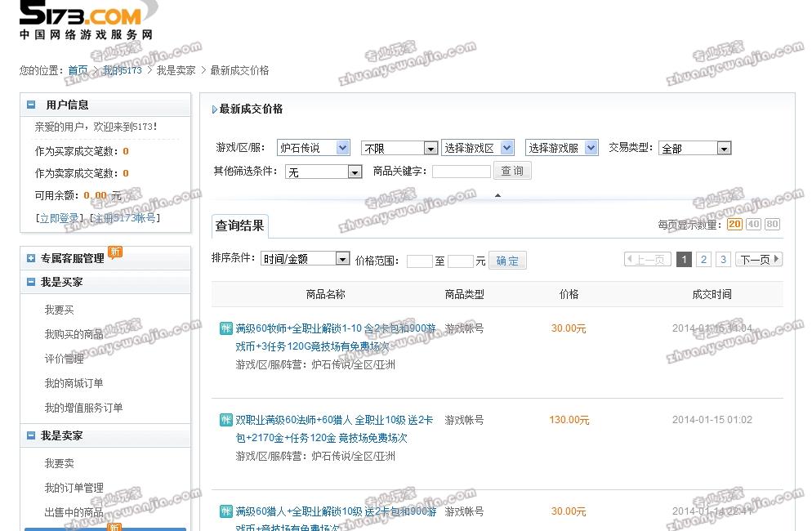Click the 新 badge next to 专属客服管理
The width and height of the screenshot is (812, 531).
click(115, 252)
